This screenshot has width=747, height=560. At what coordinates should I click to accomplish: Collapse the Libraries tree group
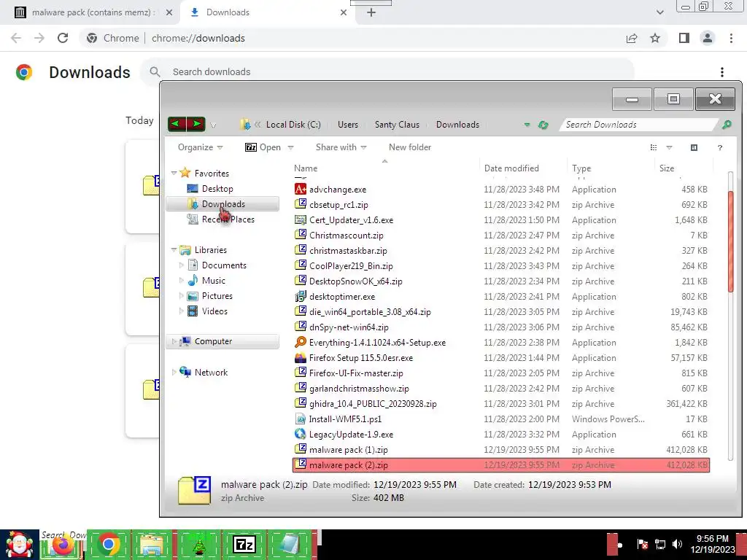coord(174,249)
